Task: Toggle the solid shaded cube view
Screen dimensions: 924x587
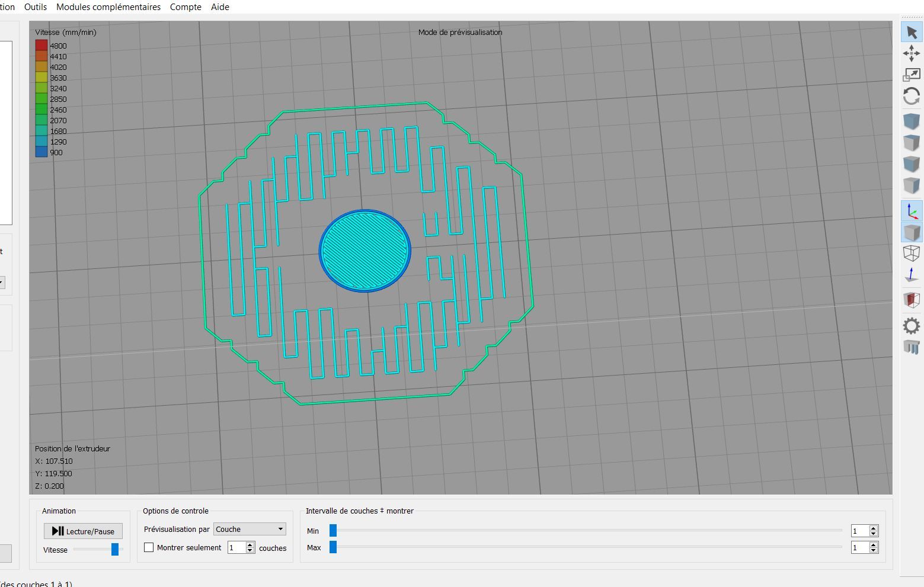Action: coord(912,232)
